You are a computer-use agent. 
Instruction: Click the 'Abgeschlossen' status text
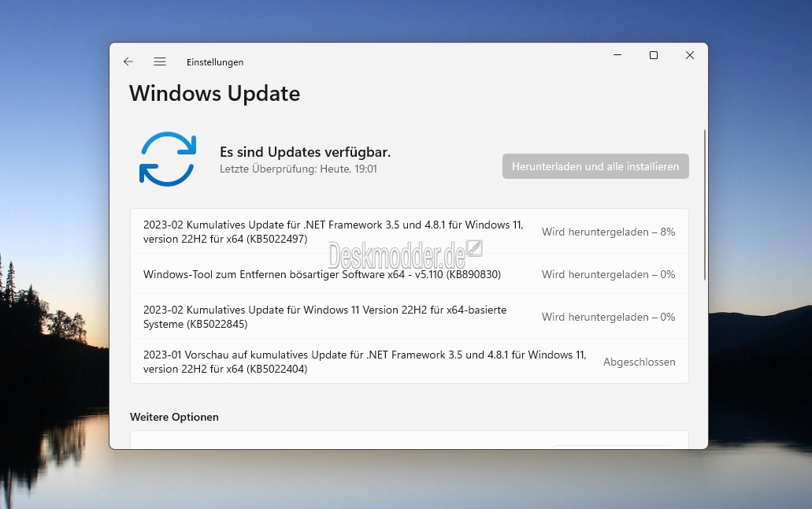tap(639, 362)
